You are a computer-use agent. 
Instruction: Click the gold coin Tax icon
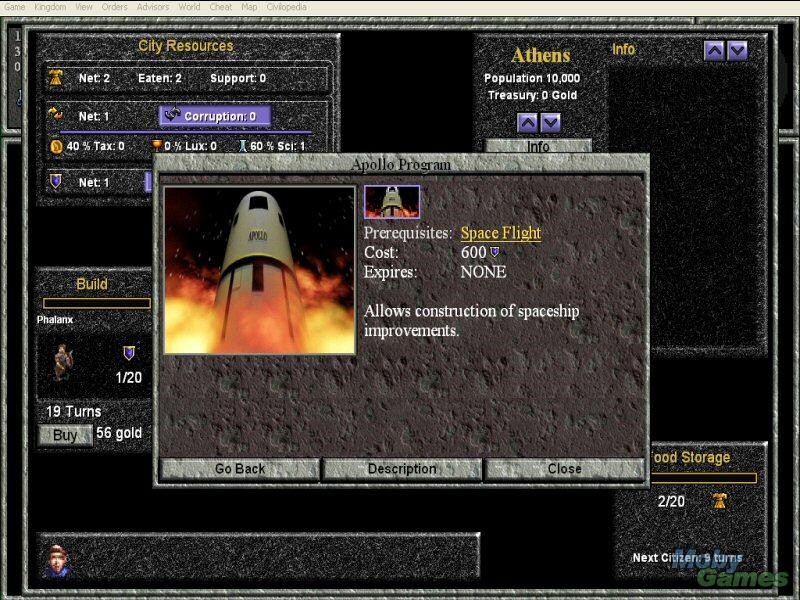point(56,146)
